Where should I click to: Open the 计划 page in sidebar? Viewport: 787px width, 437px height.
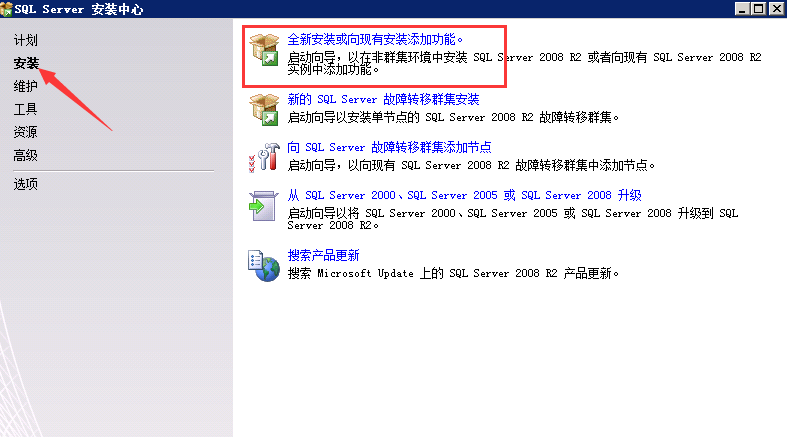tap(26, 40)
